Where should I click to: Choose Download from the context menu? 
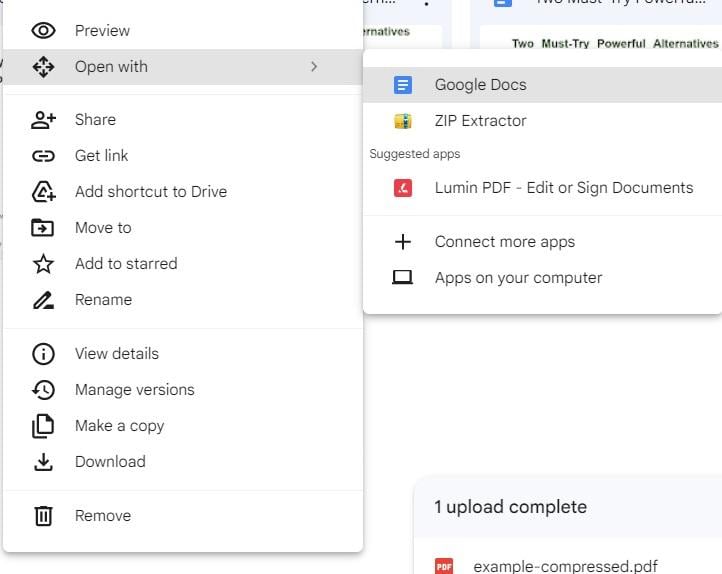tap(110, 462)
